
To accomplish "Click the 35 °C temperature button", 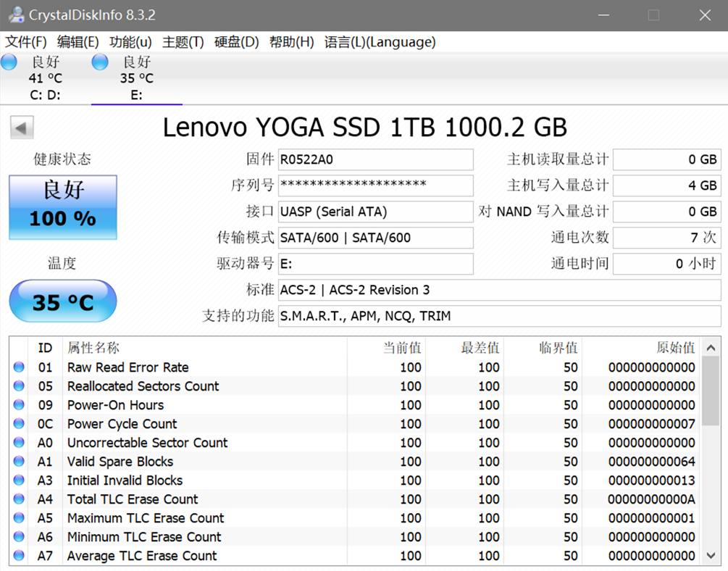I will click(x=63, y=301).
